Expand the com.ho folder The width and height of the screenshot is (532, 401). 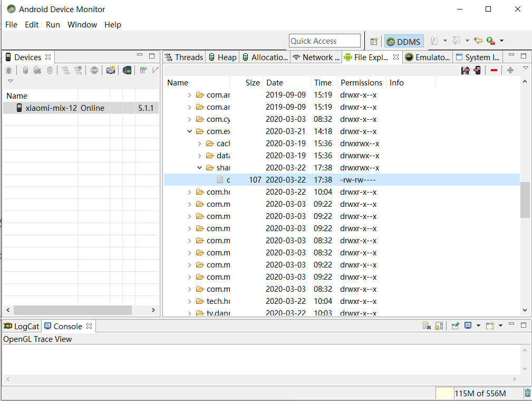(190, 192)
